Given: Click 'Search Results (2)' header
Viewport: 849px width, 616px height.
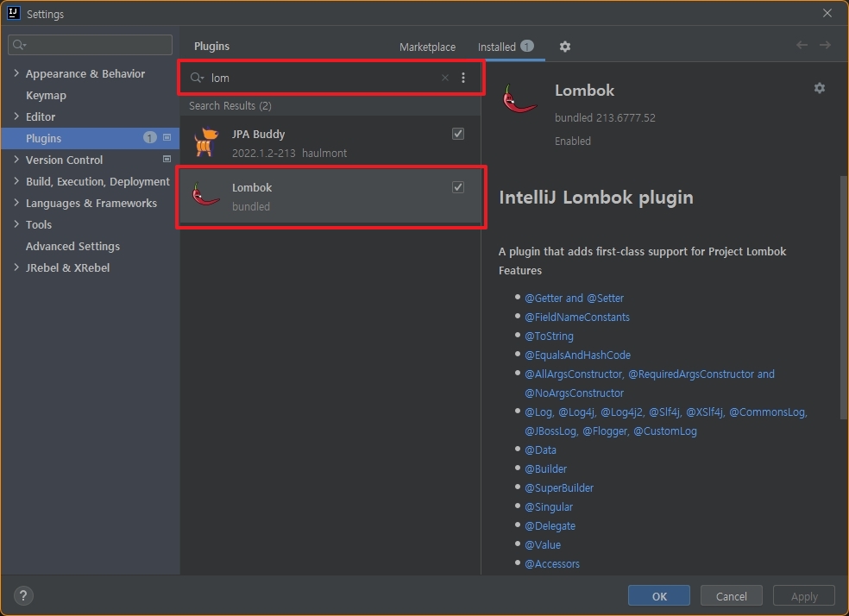Looking at the screenshot, I should tap(230, 105).
